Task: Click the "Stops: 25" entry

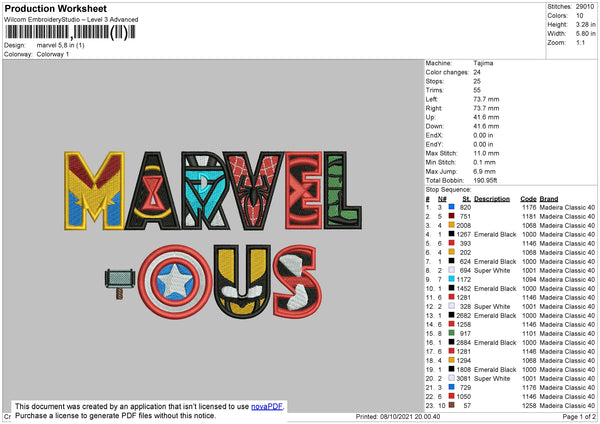Action: pos(453,81)
